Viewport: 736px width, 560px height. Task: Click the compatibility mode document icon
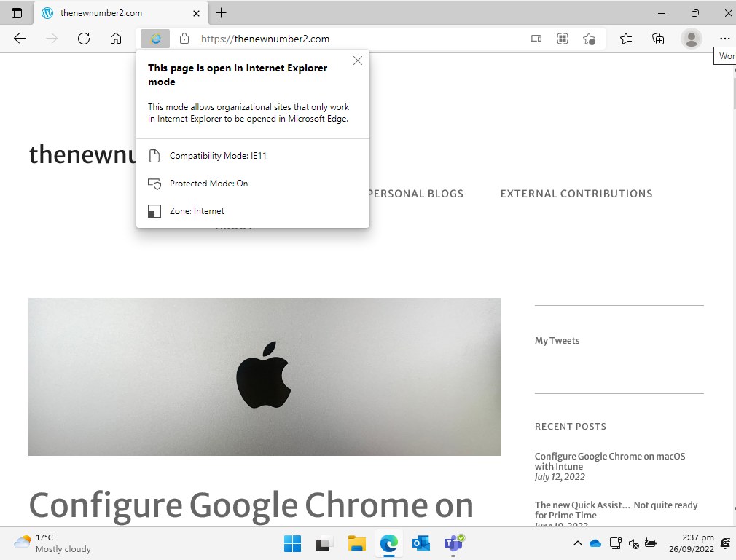pos(154,156)
